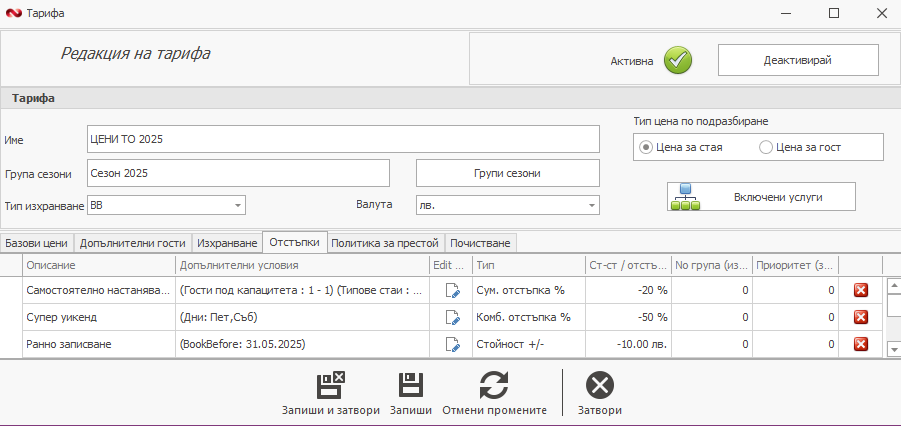Click edit icon for Ранно записване row
Image resolution: width=901 pixels, height=426 pixels.
click(x=452, y=344)
